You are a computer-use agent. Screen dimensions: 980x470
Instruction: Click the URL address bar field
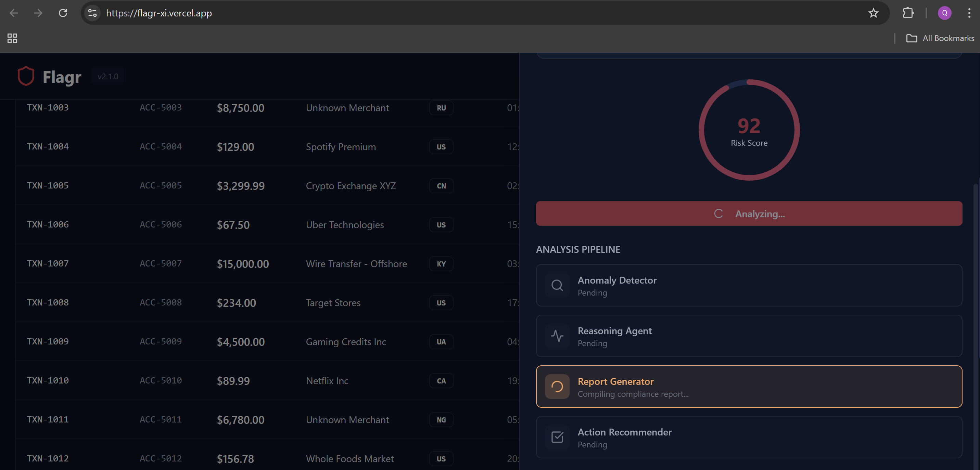tap(457, 13)
